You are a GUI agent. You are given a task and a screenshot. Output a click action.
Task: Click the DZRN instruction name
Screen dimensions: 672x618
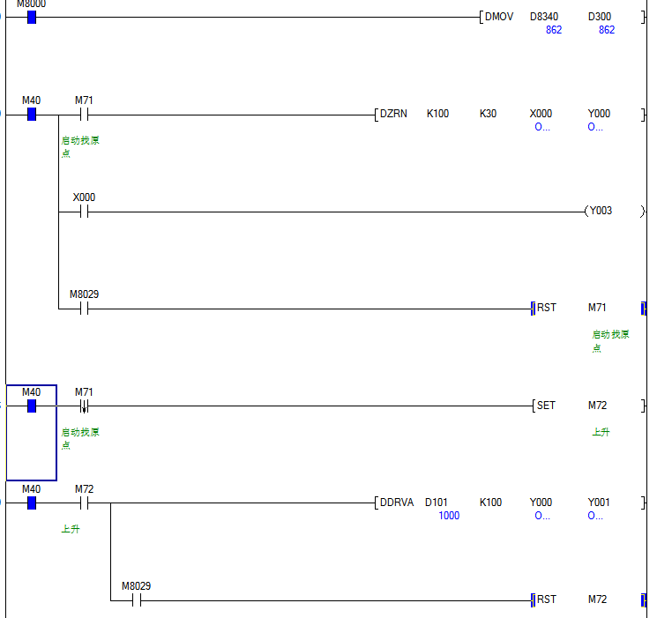[393, 114]
